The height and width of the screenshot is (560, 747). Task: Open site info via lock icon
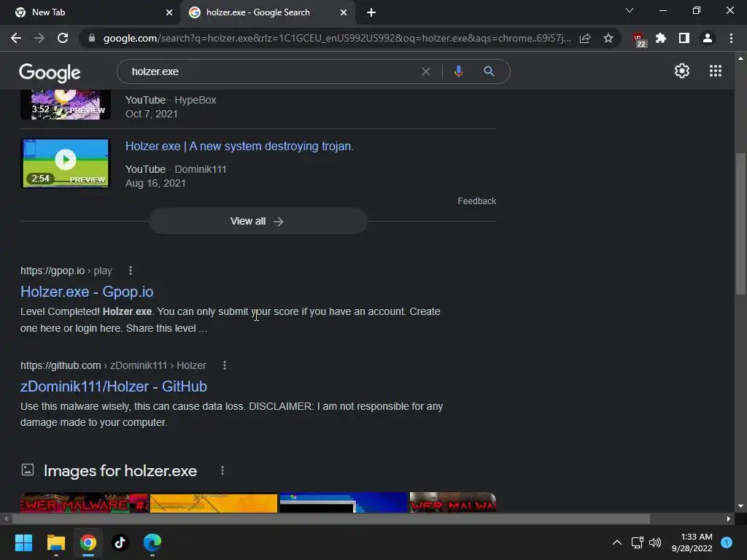pyautogui.click(x=92, y=38)
